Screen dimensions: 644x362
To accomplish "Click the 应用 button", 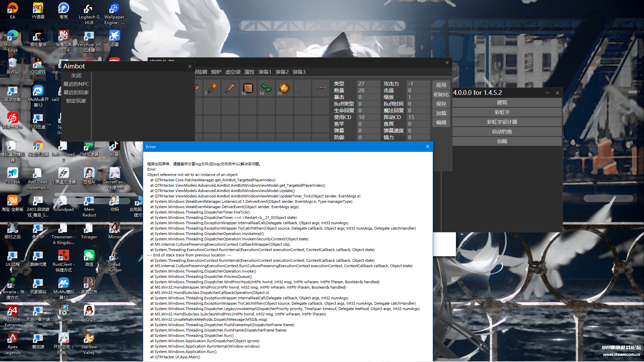I will [x=441, y=85].
